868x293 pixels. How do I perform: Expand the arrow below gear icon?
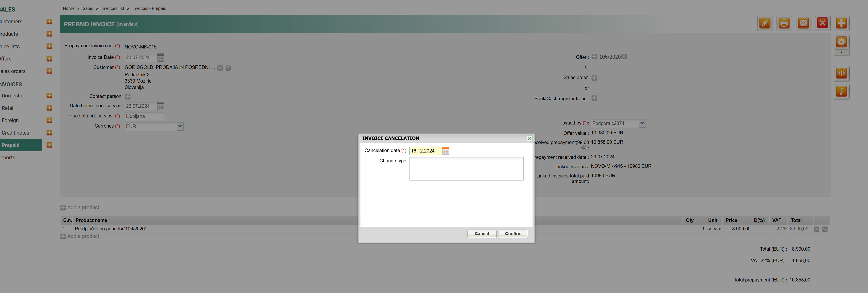pos(841,52)
